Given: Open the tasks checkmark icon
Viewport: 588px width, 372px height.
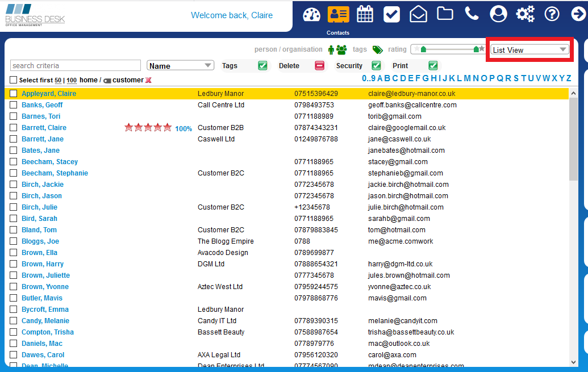Looking at the screenshot, I should click(x=391, y=15).
